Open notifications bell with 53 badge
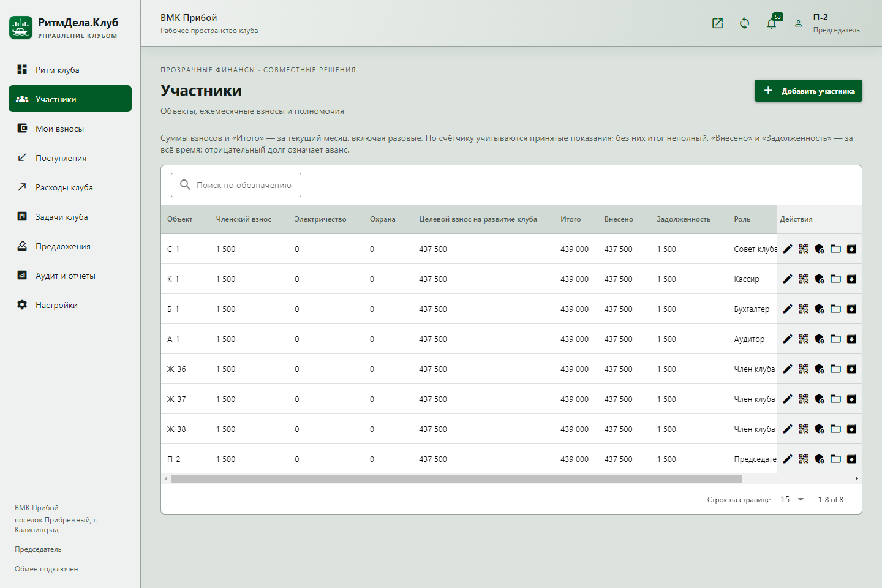This screenshot has height=588, width=882. click(772, 23)
